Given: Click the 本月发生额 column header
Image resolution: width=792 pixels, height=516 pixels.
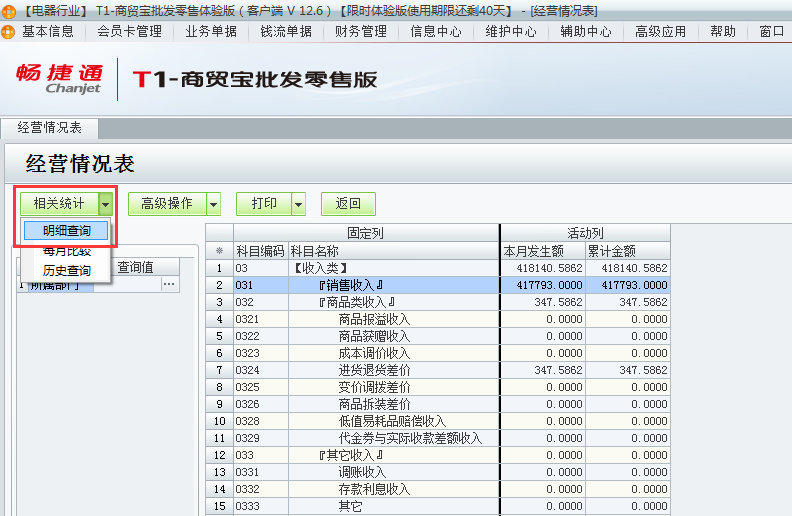Looking at the screenshot, I should (x=542, y=251).
